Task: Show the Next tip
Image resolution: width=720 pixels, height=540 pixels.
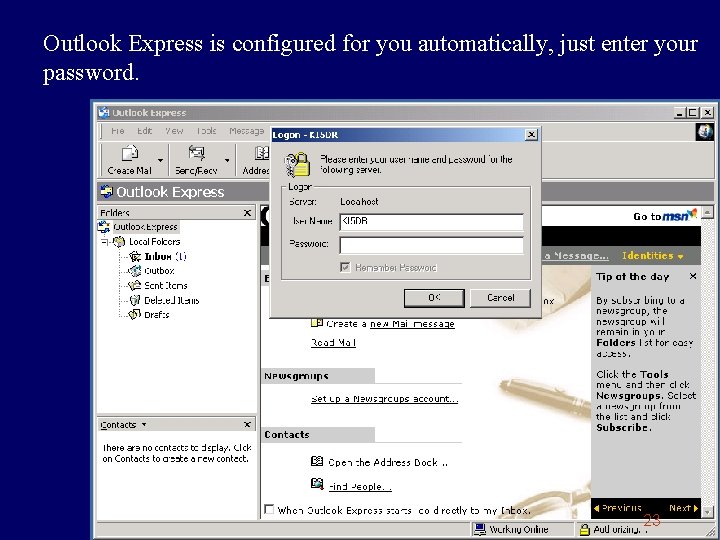Action: (x=683, y=508)
